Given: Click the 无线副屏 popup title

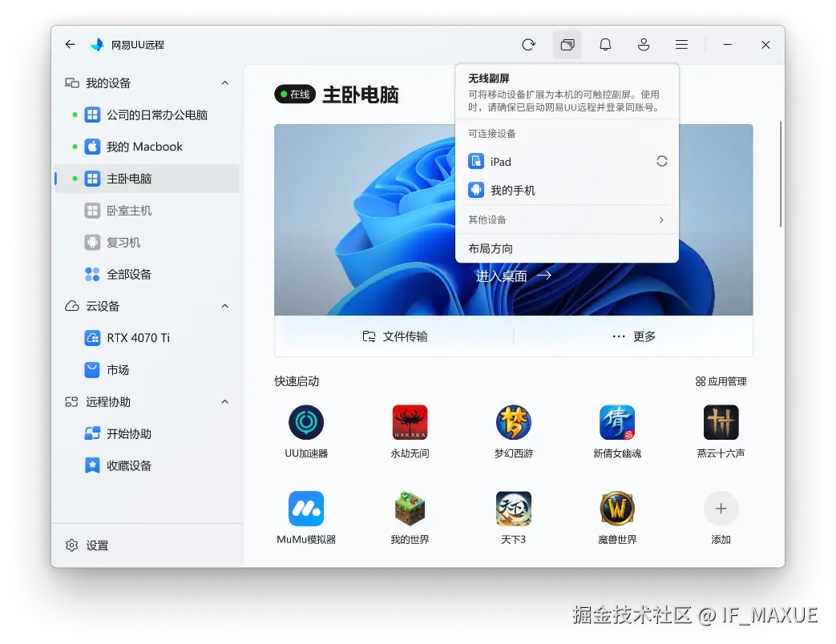Looking at the screenshot, I should pos(488,78).
